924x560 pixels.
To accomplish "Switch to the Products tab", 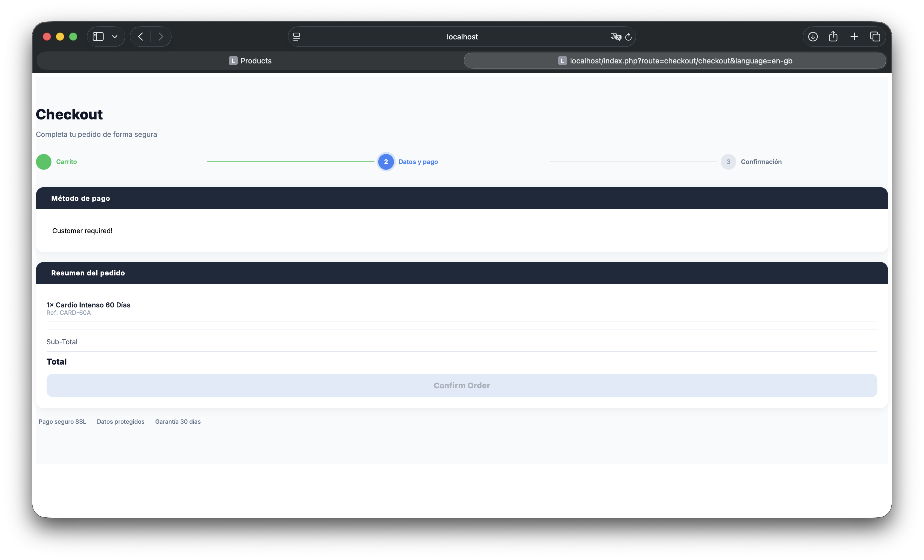I will pos(250,61).
